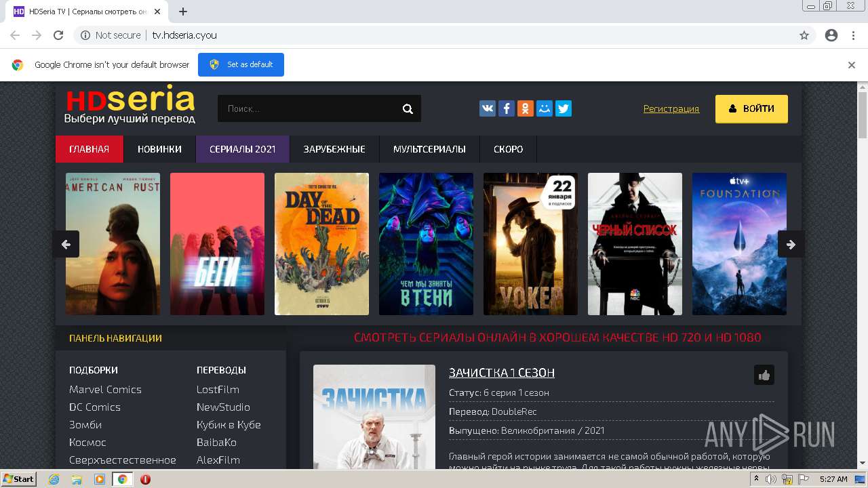Viewport: 868px width, 488px height.
Task: Open the Черный список poster
Action: pyautogui.click(x=635, y=244)
